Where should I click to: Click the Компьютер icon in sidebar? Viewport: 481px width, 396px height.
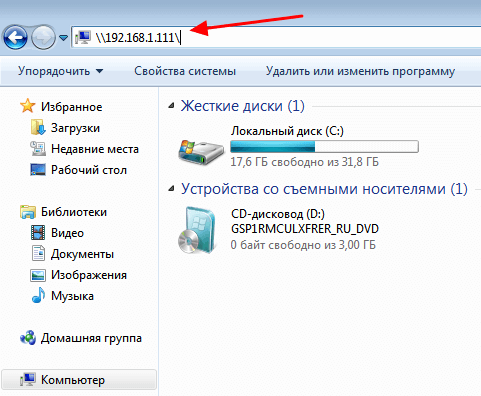28,380
